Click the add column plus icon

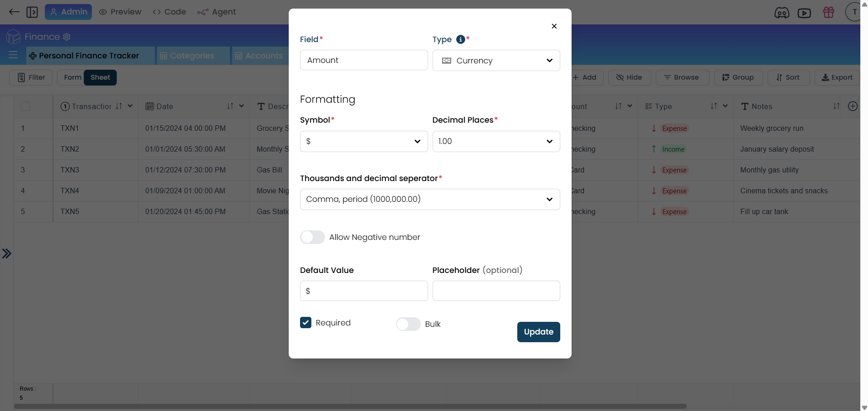click(x=853, y=106)
